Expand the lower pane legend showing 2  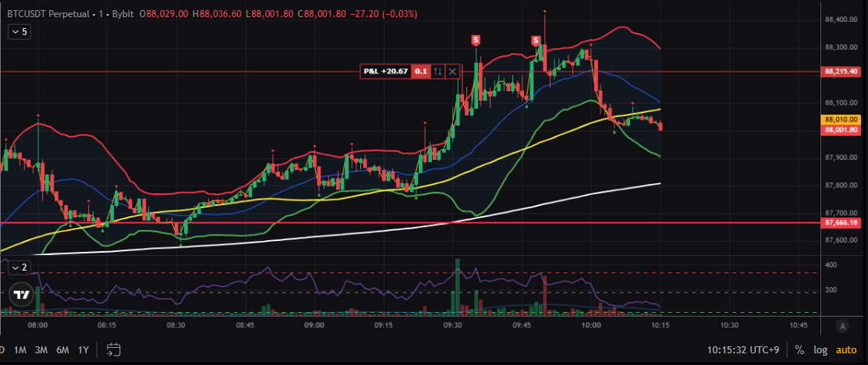tap(19, 267)
